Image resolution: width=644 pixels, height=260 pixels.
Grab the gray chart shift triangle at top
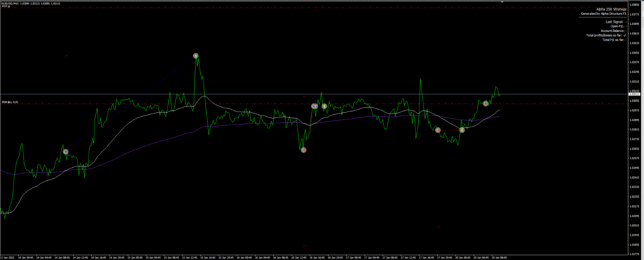[502, 2]
